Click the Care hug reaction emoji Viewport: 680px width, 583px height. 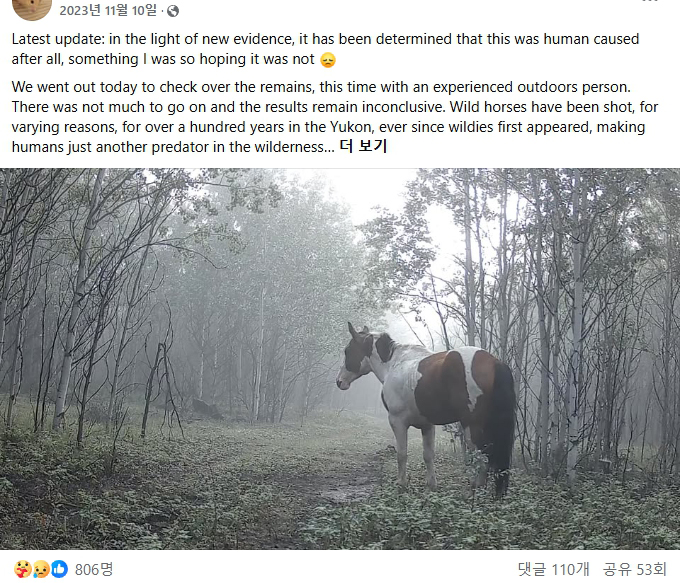[x=23, y=569]
